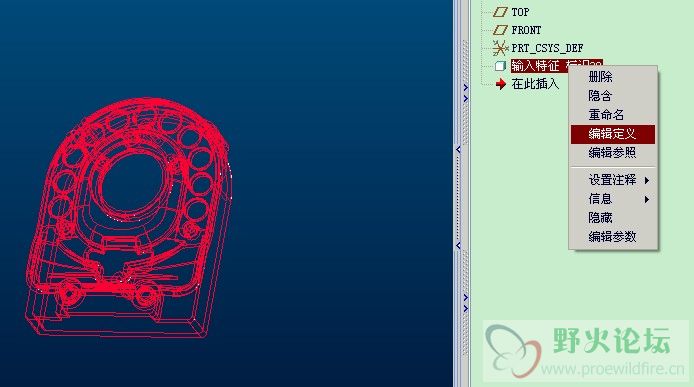The image size is (694, 387).
Task: Click the red 在此插入 arrow icon
Action: coord(501,84)
